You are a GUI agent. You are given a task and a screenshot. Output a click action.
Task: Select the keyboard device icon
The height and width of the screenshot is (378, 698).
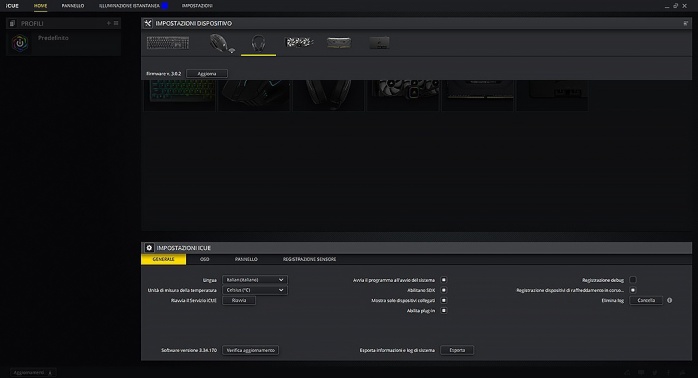168,43
